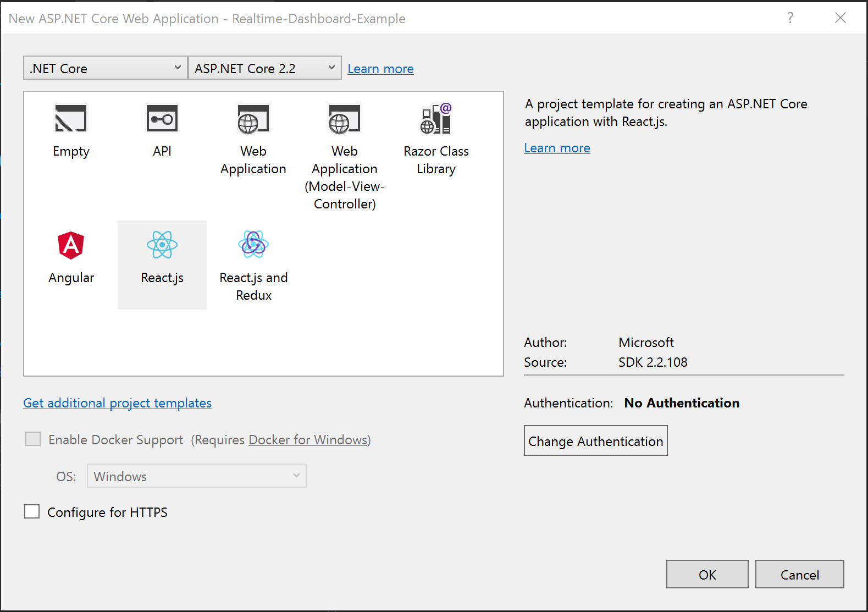Image resolution: width=868 pixels, height=612 pixels.
Task: Enable Docker Support checkbox
Action: 33,439
